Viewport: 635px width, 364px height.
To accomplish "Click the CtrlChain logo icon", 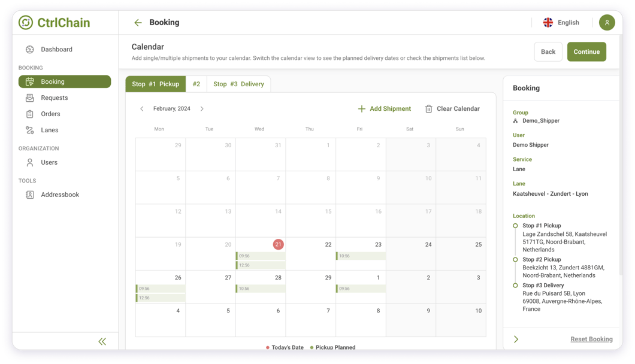I will 26,23.
